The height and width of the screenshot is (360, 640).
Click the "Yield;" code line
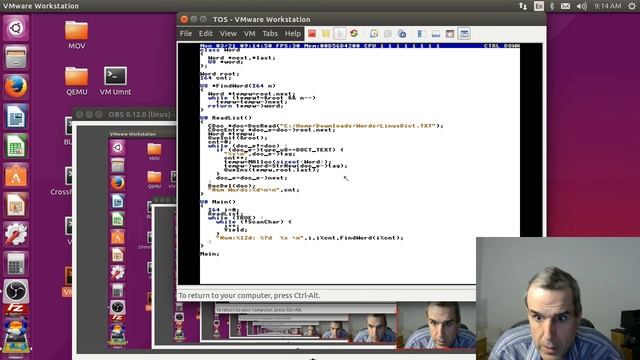pyautogui.click(x=236, y=230)
